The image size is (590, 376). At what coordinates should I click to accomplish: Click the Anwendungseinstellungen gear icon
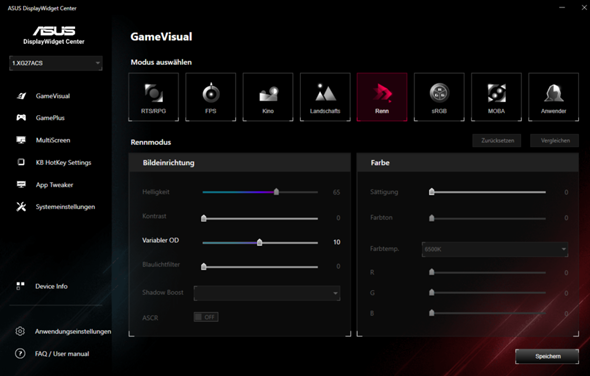20,331
